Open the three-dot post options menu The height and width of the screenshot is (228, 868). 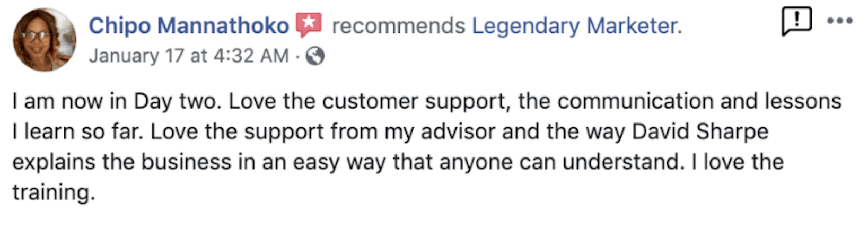840,21
